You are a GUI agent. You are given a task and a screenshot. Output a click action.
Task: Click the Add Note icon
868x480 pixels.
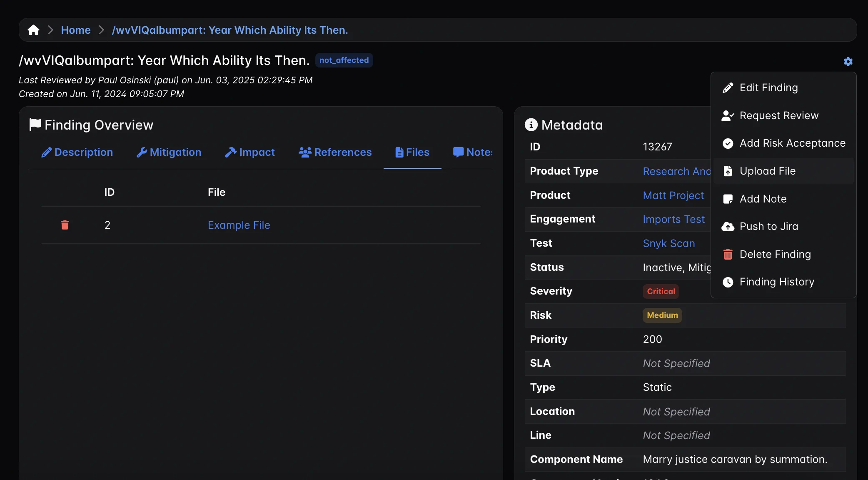point(728,199)
